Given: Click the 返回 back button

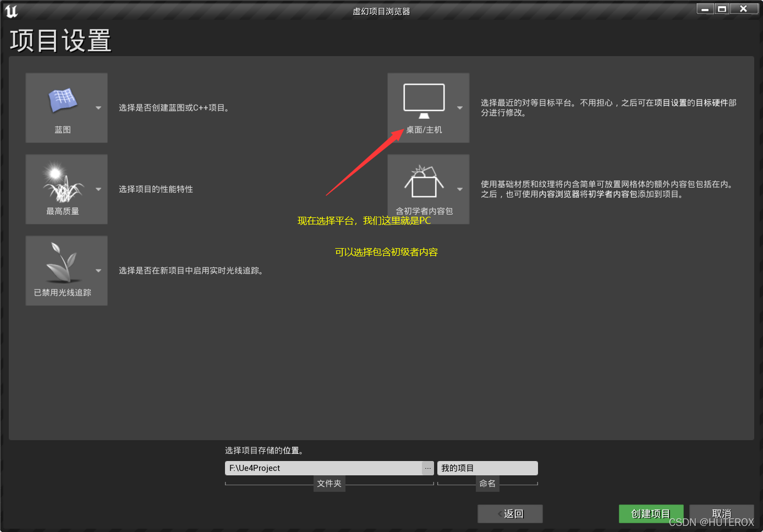Looking at the screenshot, I should point(509,513).
